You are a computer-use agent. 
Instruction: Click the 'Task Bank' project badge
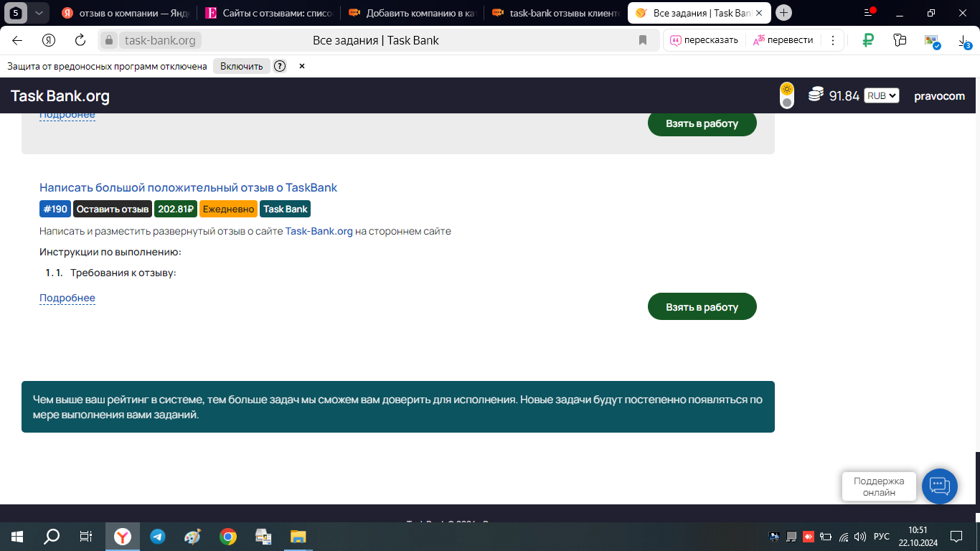[x=285, y=209]
